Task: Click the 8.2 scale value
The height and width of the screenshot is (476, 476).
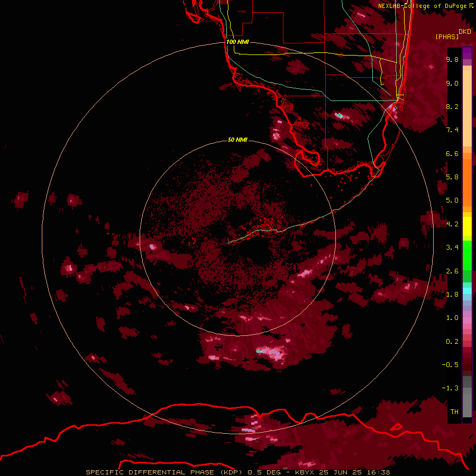Action: [x=452, y=106]
